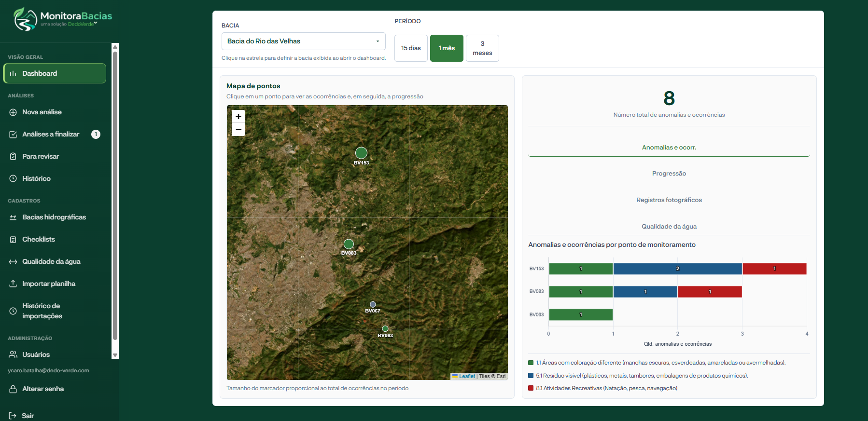Click the Para revisar clipboard icon
Image resolution: width=868 pixels, height=421 pixels.
coord(13,156)
